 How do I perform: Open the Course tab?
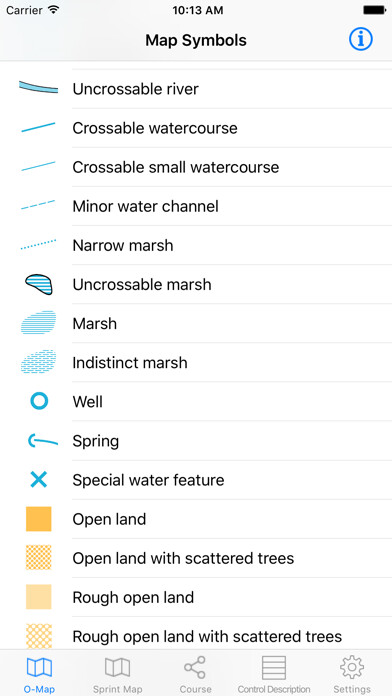[195, 675]
